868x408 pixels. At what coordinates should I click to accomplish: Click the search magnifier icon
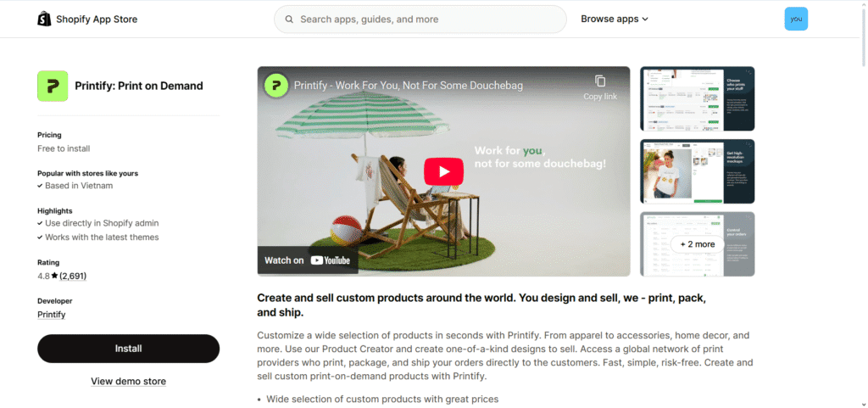coord(289,20)
